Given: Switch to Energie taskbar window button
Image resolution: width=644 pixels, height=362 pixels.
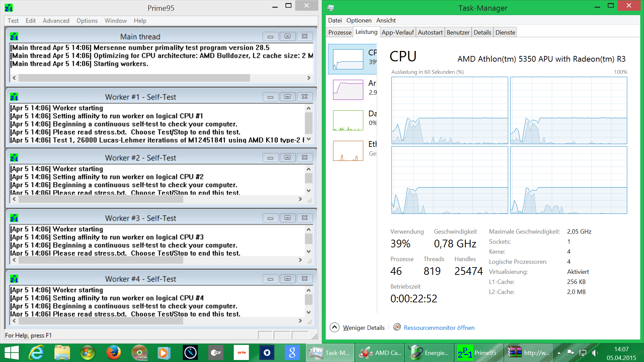Looking at the screenshot, I should (429, 353).
